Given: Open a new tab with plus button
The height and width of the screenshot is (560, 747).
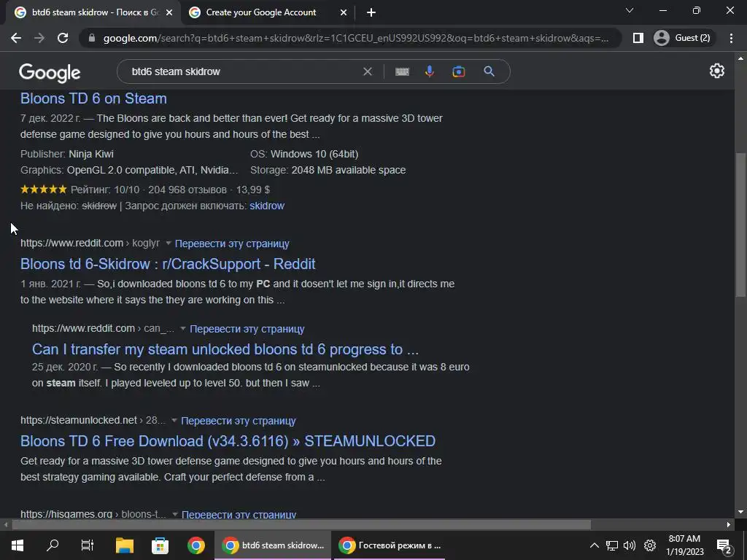Looking at the screenshot, I should (x=371, y=13).
